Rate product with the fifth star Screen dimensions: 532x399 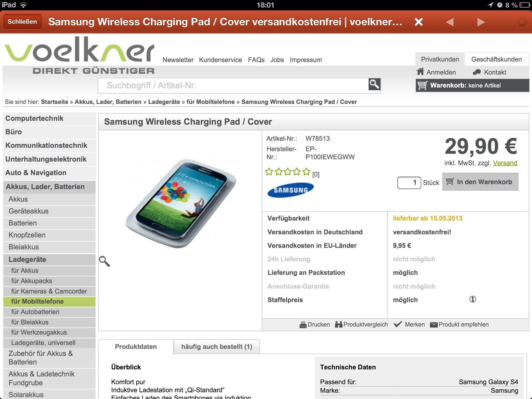306,172
